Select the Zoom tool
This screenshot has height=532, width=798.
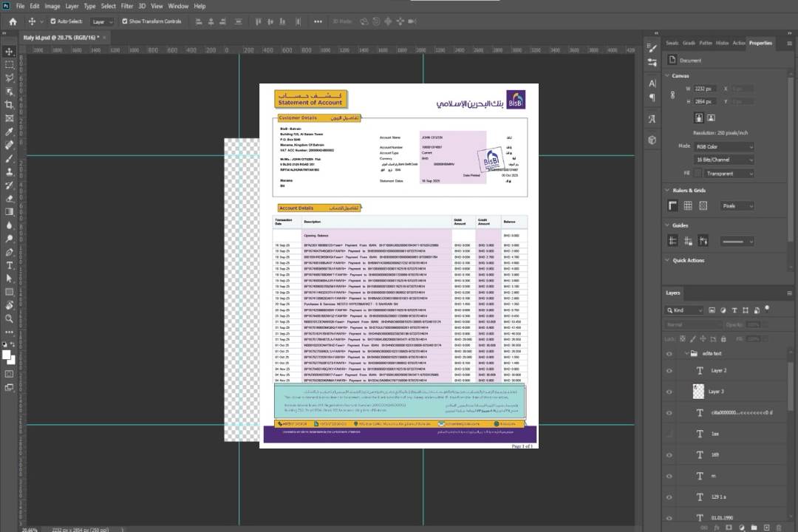coord(9,318)
